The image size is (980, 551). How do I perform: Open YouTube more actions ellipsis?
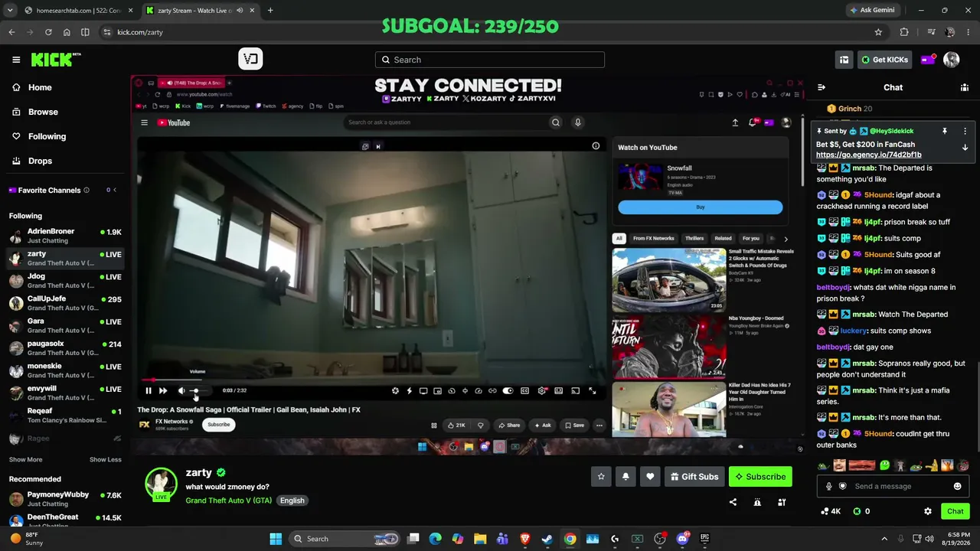599,425
